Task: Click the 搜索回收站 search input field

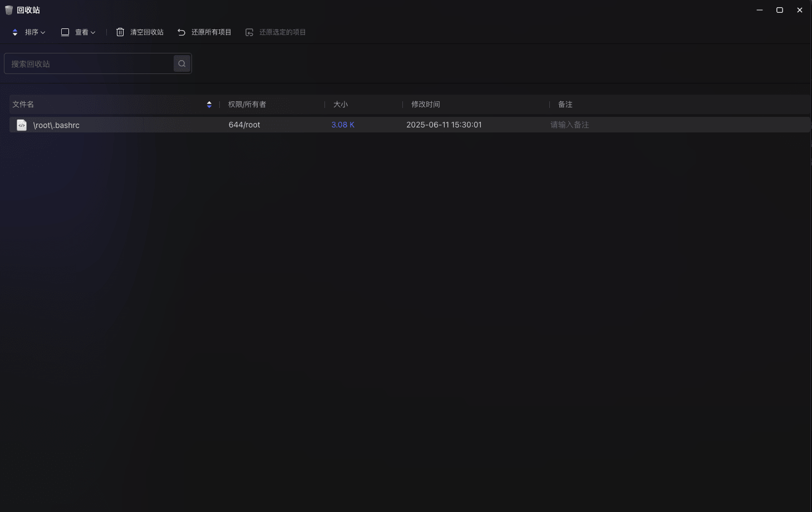Action: coord(89,63)
